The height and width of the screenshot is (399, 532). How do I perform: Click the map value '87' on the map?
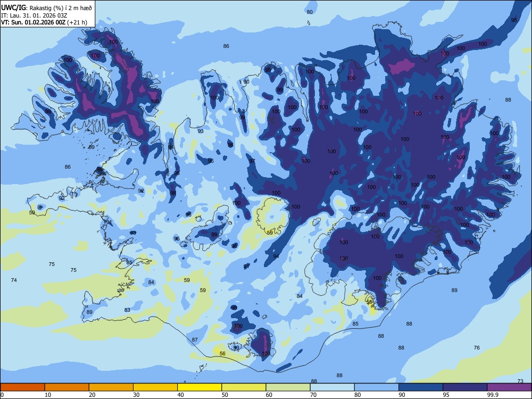195,339
